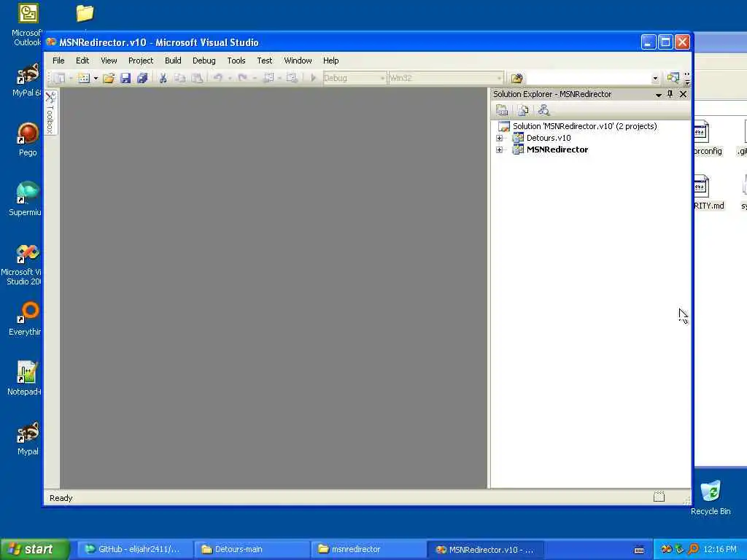Screen dimensions: 747x560
Task: Close the Solution Explorer panel
Action: tap(683, 94)
